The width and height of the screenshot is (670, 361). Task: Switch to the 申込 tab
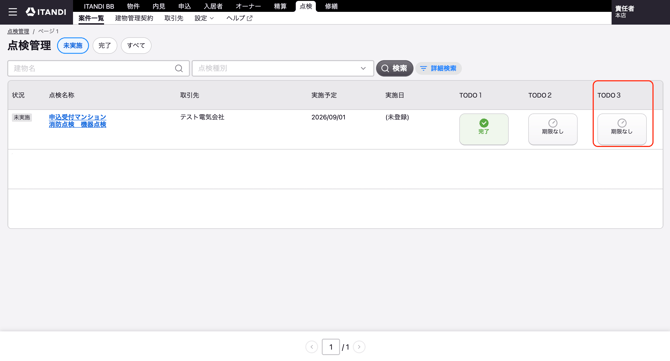pos(185,6)
